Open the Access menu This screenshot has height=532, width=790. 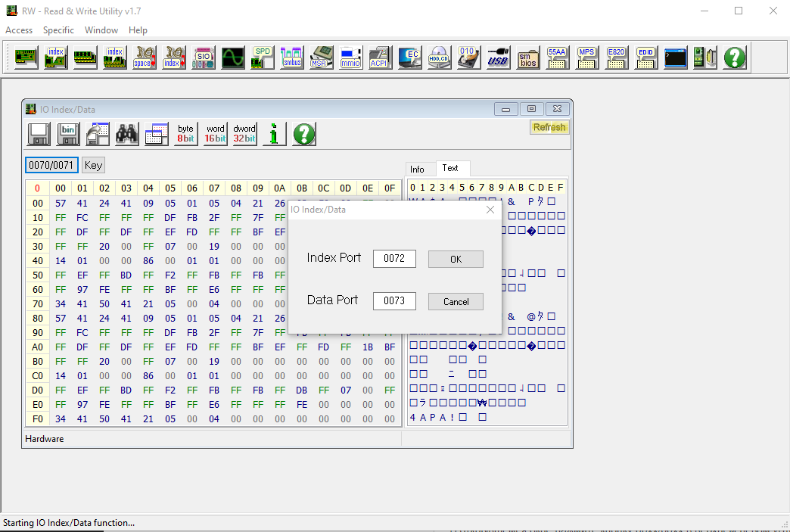19,30
